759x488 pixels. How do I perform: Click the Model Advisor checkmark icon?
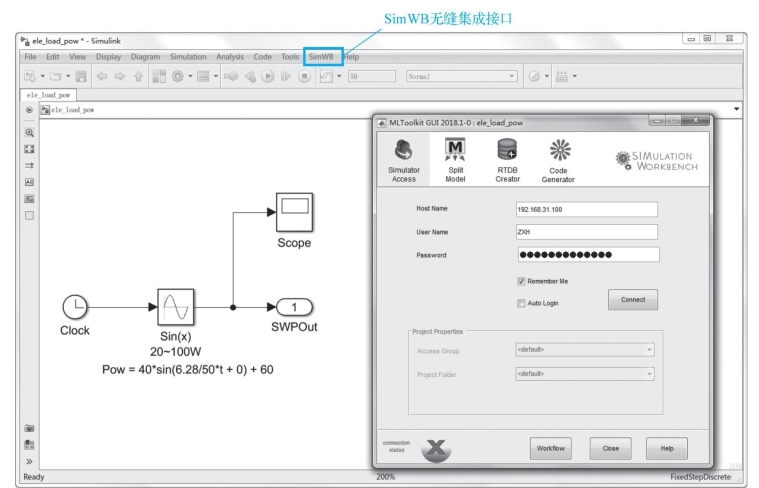[x=534, y=76]
